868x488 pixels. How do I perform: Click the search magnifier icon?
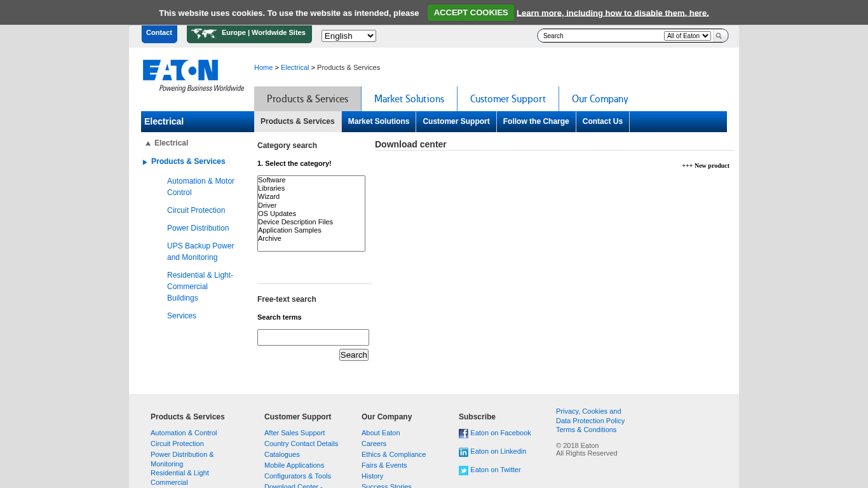click(719, 36)
